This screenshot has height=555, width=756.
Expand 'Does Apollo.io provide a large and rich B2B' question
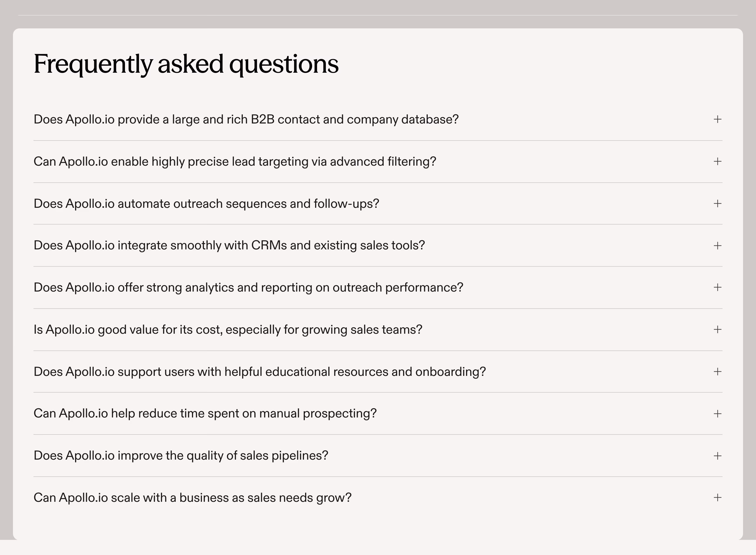pos(246,120)
